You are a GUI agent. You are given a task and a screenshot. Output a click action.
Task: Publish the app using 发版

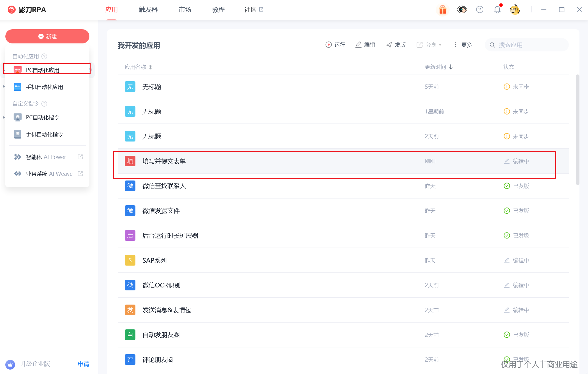(396, 45)
